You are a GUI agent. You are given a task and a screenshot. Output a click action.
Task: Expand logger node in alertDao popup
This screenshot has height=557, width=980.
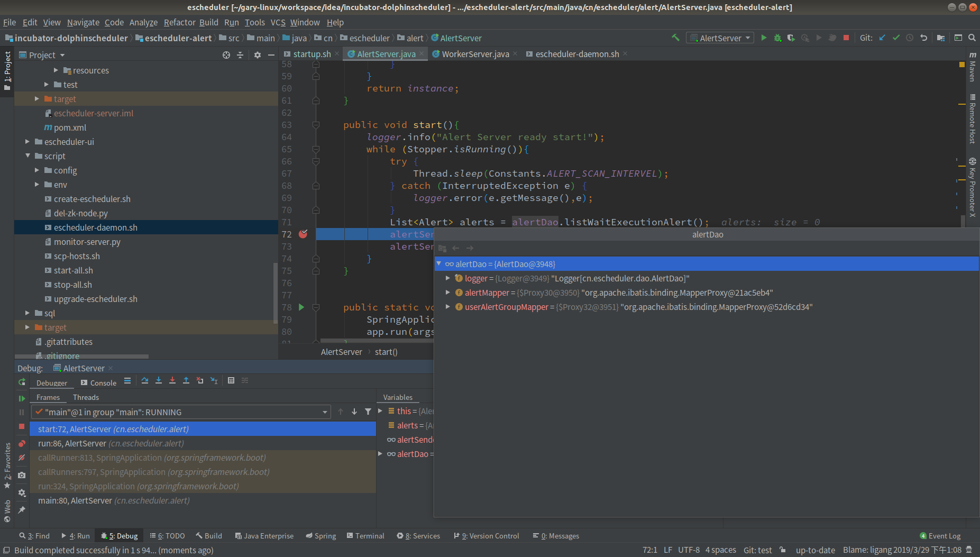(447, 278)
